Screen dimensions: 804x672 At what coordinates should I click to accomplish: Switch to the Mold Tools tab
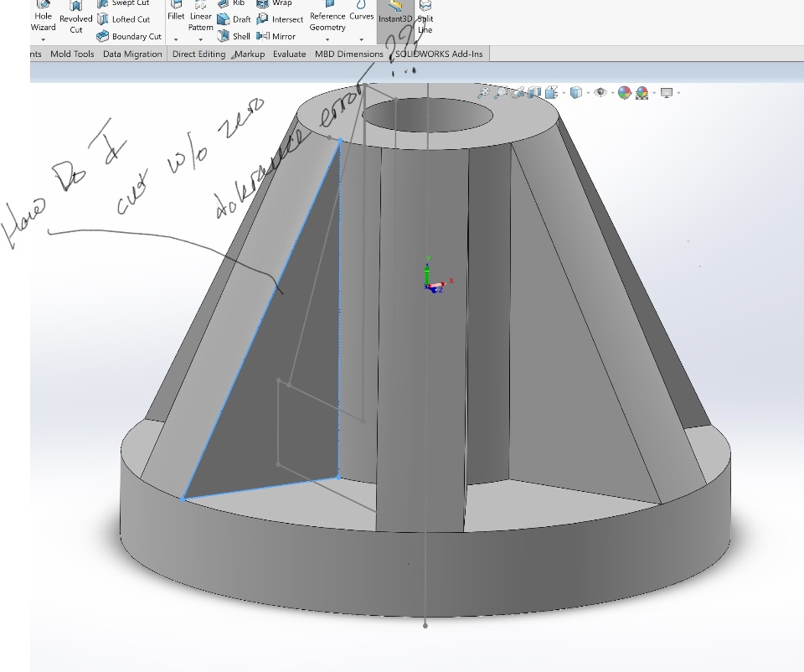[x=72, y=54]
